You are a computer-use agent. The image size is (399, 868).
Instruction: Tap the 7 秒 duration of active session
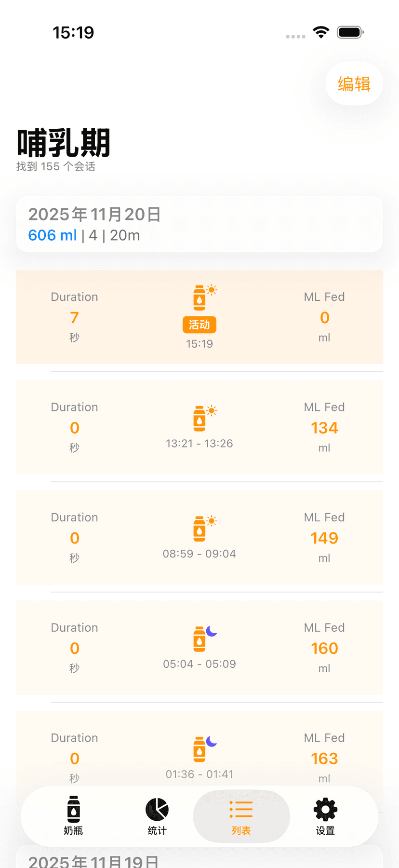pos(74,318)
